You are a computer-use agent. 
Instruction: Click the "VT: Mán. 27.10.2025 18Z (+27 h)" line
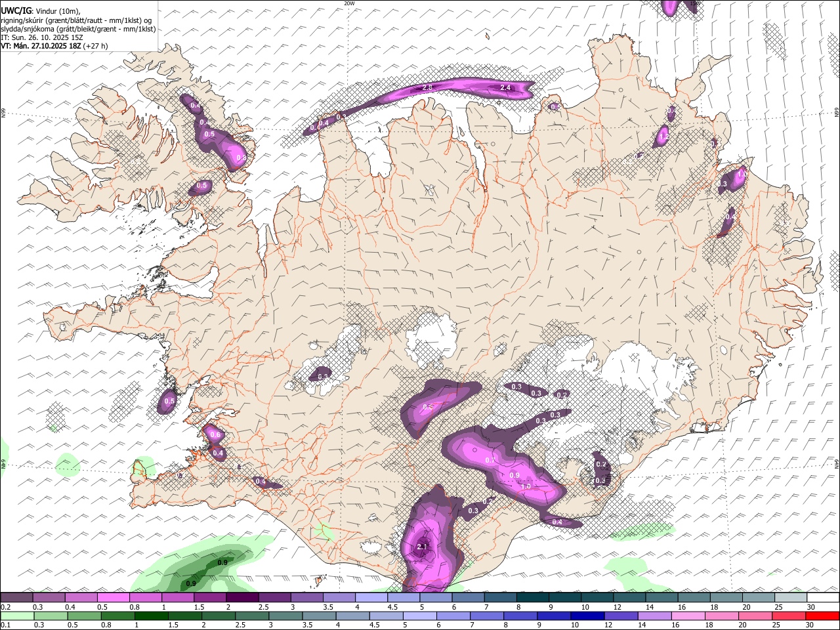point(54,46)
